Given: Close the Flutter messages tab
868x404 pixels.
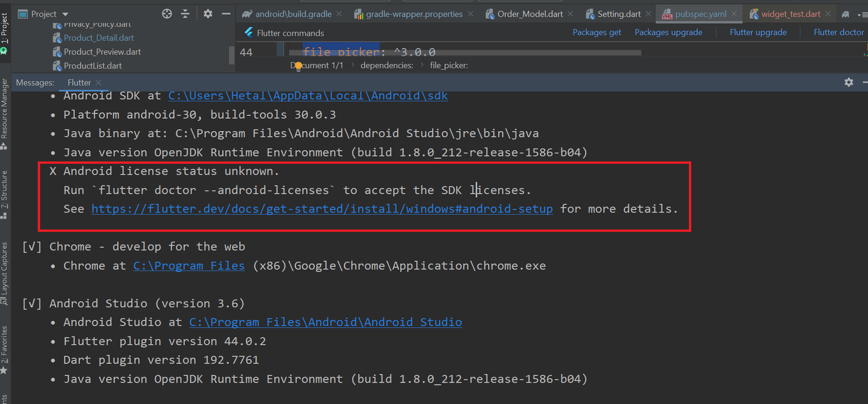Looking at the screenshot, I should pos(98,82).
